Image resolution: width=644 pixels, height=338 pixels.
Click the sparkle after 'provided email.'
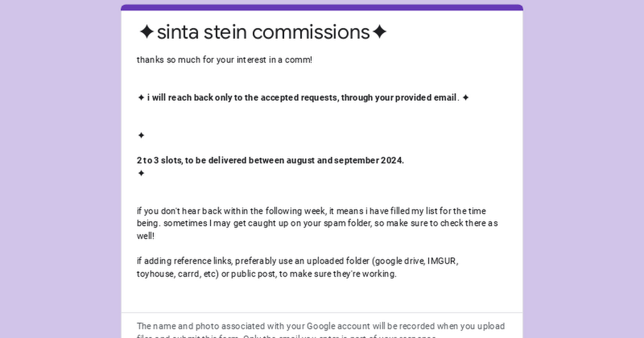[x=465, y=98]
